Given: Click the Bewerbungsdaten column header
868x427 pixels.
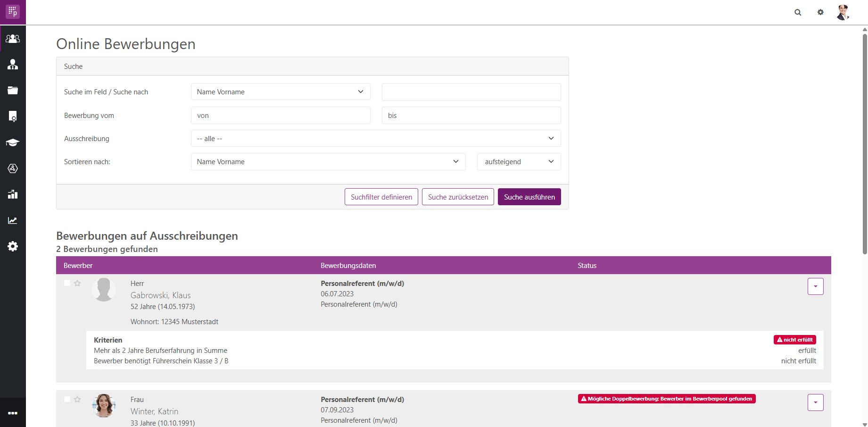Looking at the screenshot, I should [348, 266].
